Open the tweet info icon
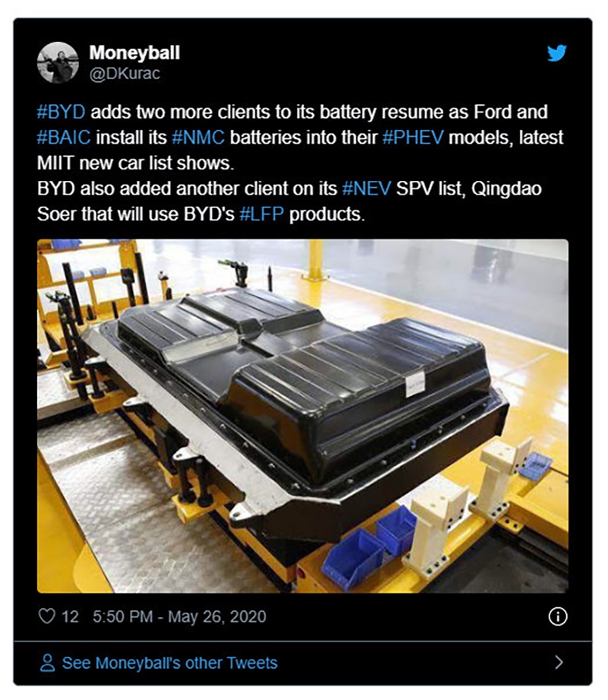Screen dimensions: 608x700 (x=558, y=616)
